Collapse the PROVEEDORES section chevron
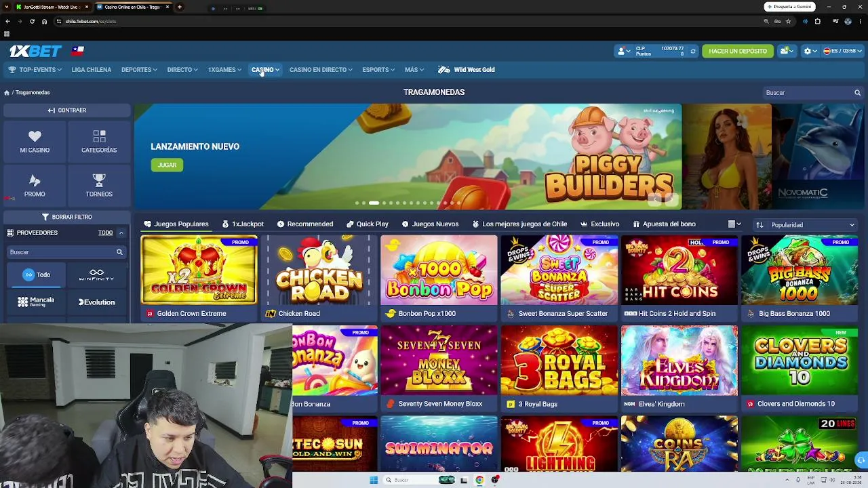Image resolution: width=868 pixels, height=488 pixels. coord(121,233)
